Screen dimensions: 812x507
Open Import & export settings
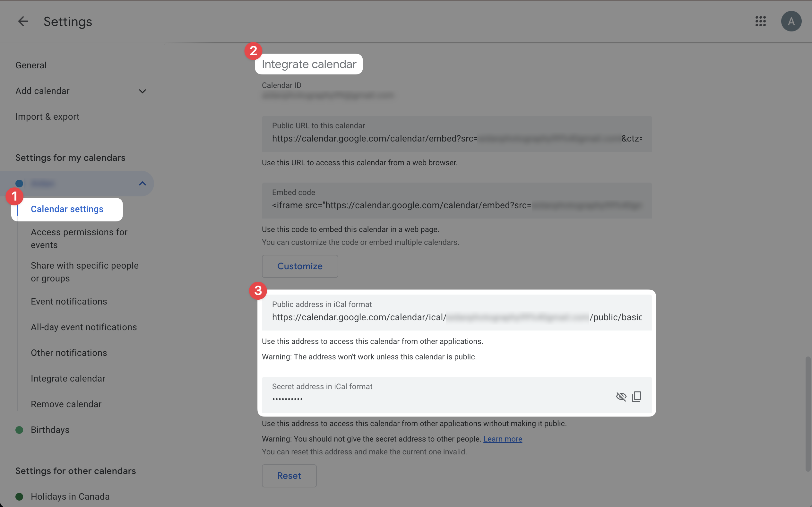click(x=47, y=117)
